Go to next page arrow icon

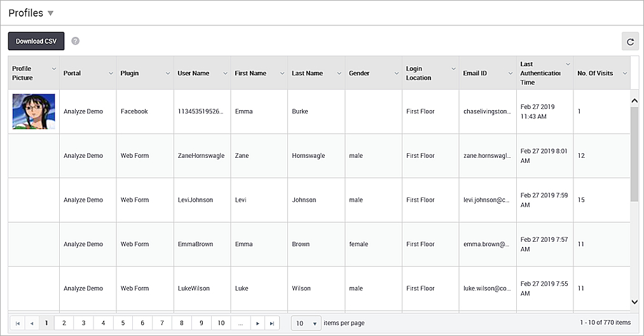click(x=257, y=323)
